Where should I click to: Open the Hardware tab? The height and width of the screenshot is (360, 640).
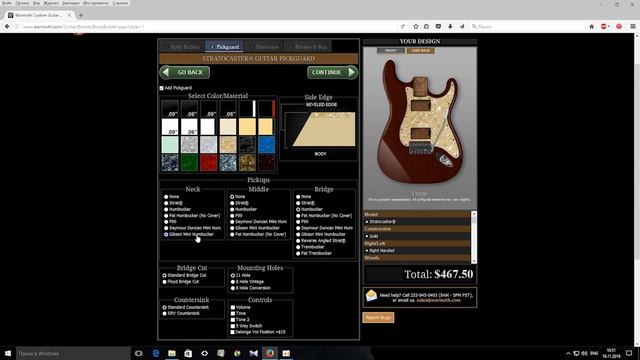click(x=264, y=47)
